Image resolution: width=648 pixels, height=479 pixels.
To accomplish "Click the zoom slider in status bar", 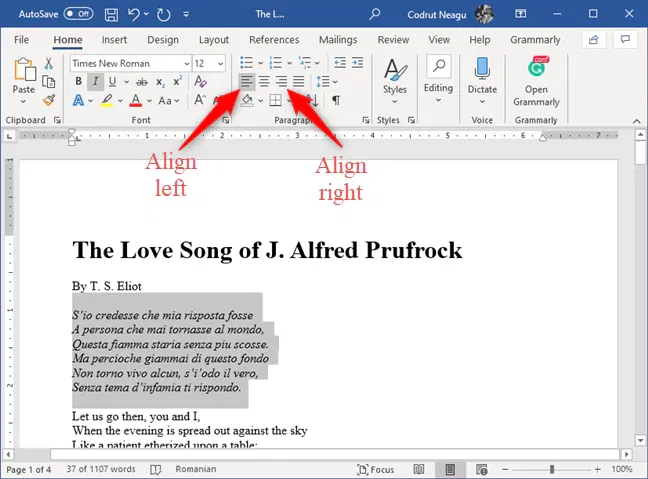I will pyautogui.click(x=552, y=469).
